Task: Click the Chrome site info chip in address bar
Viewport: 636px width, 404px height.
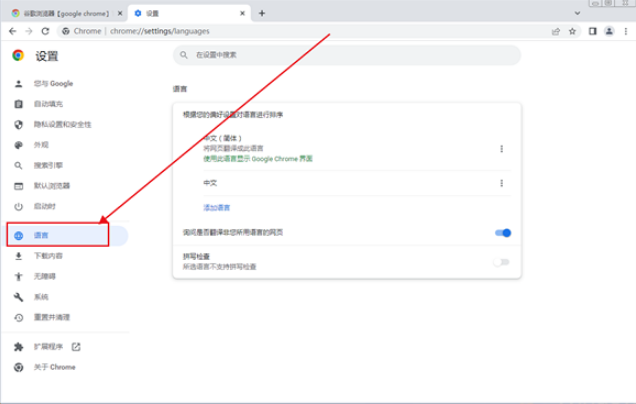Action: point(82,31)
